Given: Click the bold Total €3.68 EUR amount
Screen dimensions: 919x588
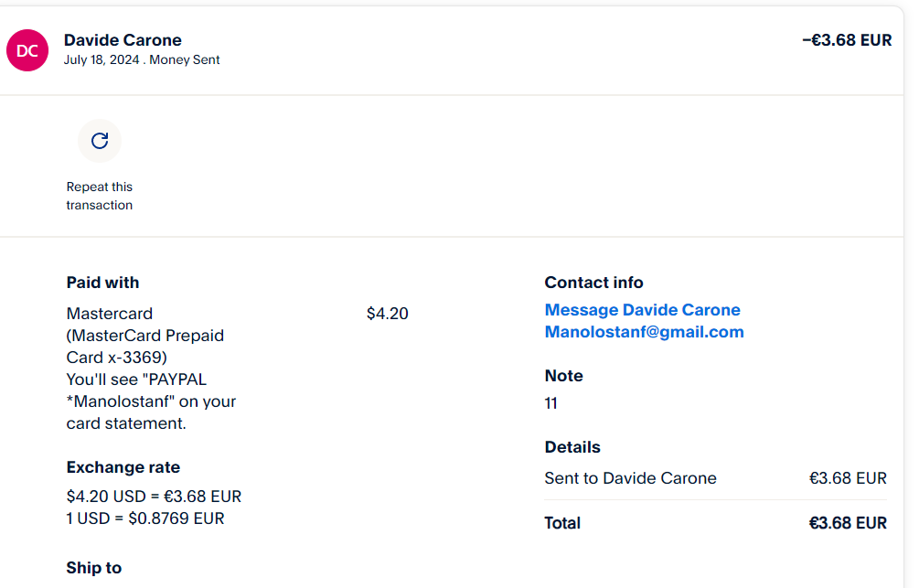Looking at the screenshot, I should click(848, 523).
